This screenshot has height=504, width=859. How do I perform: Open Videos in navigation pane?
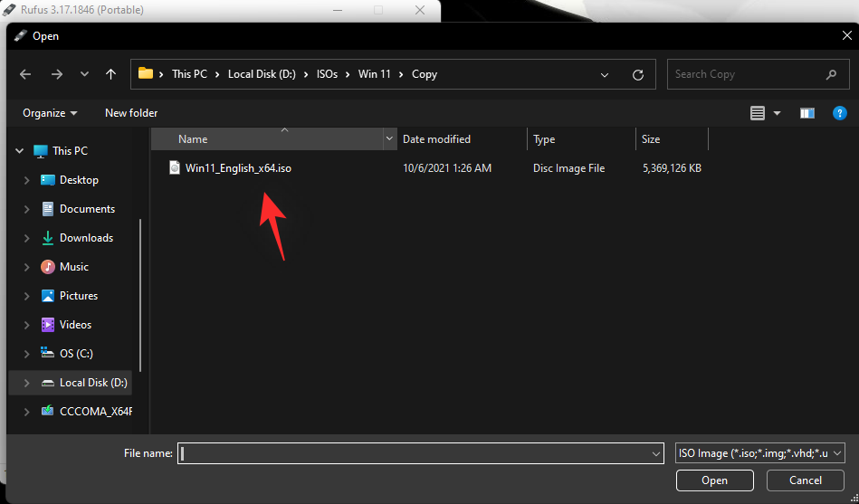click(x=75, y=325)
